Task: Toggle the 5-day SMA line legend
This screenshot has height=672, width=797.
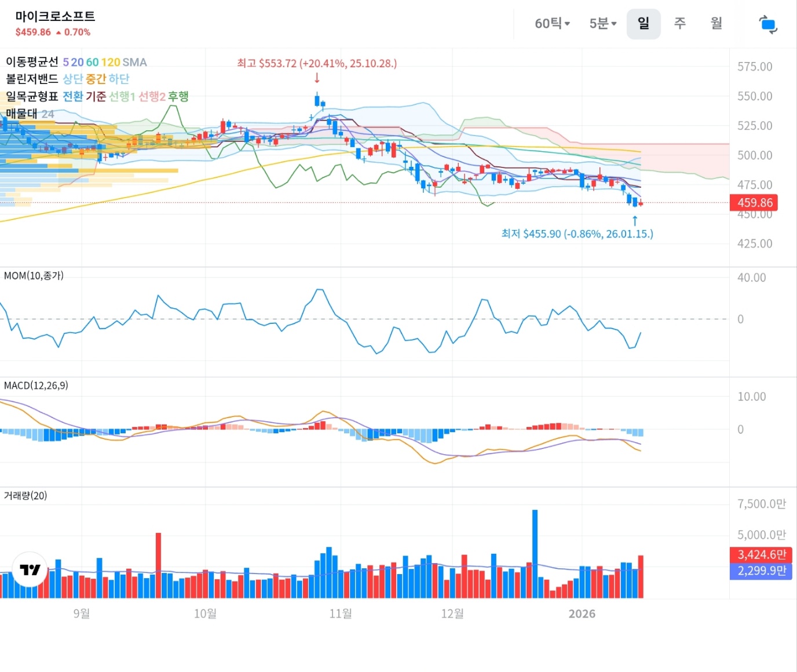Action: [x=65, y=63]
